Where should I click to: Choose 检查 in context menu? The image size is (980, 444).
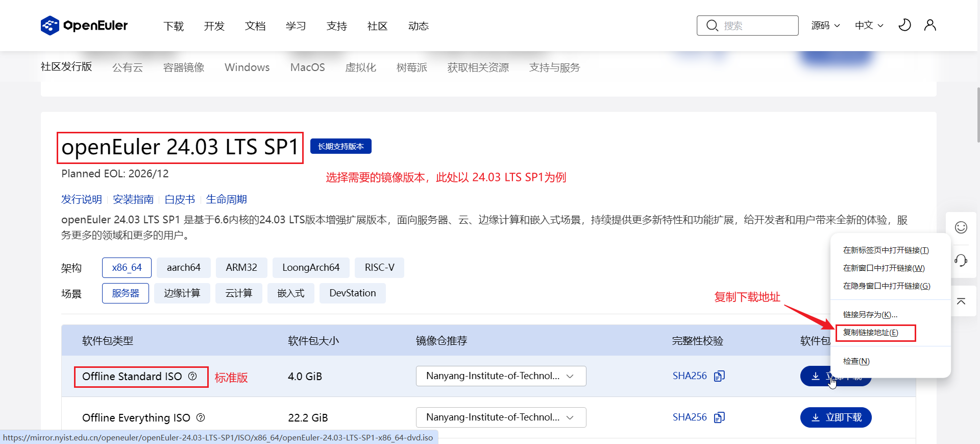point(890,361)
